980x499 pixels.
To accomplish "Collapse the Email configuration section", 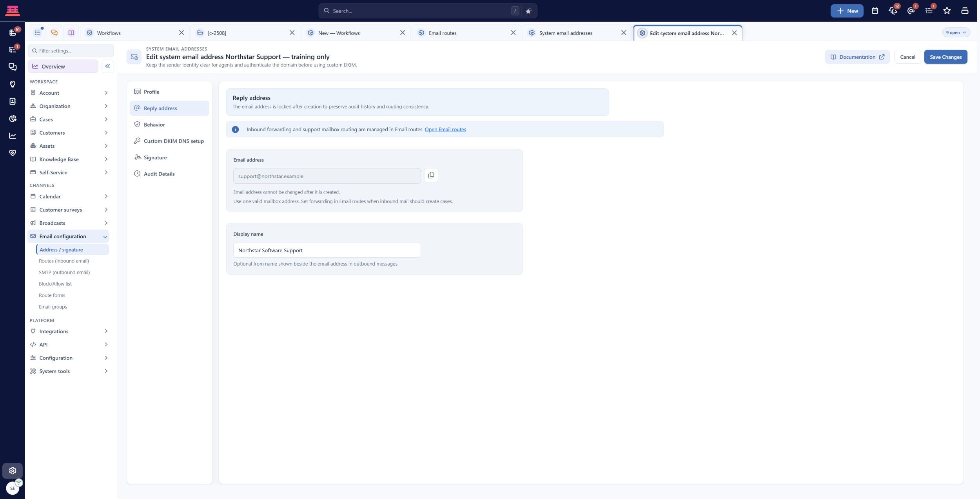I will [69, 237].
